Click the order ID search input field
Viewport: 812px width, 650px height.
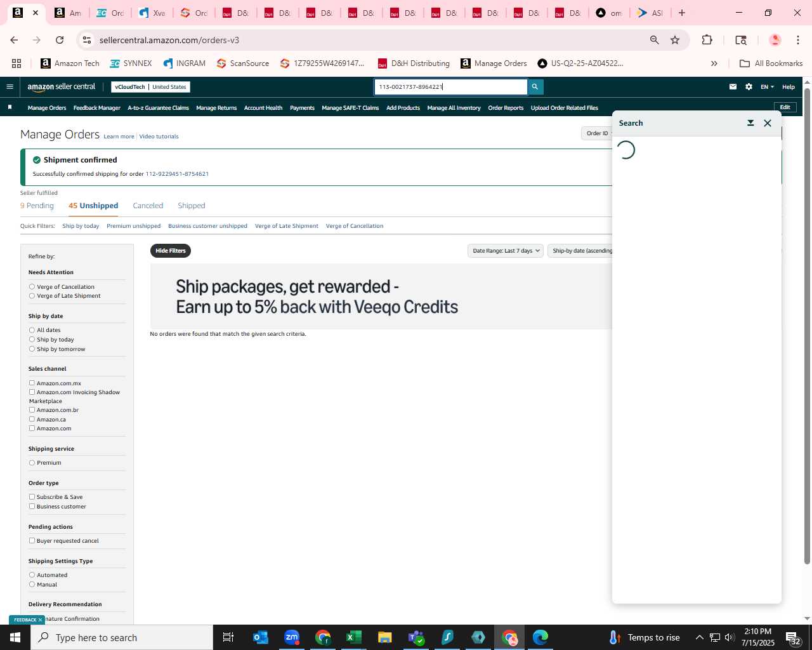click(450, 87)
